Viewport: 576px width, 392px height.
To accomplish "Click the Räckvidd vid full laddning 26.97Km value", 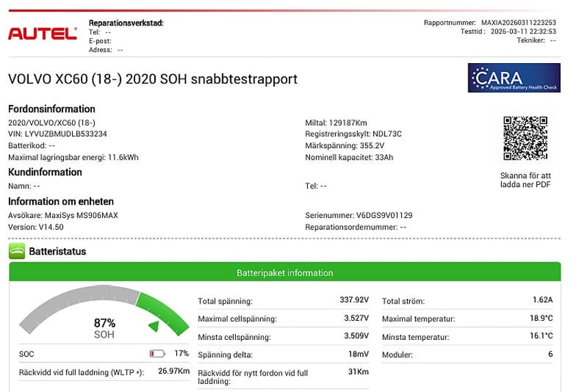I will click(x=173, y=371).
